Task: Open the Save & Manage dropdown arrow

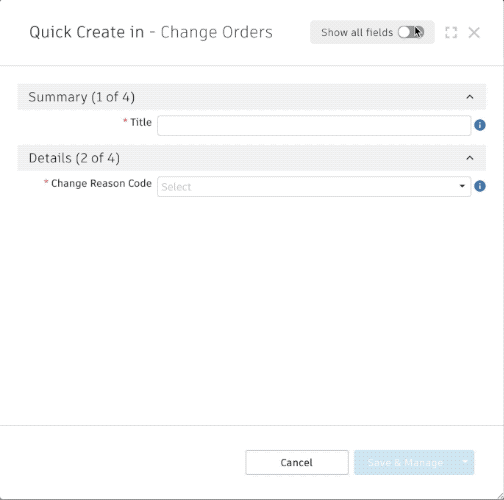Action: coord(465,462)
